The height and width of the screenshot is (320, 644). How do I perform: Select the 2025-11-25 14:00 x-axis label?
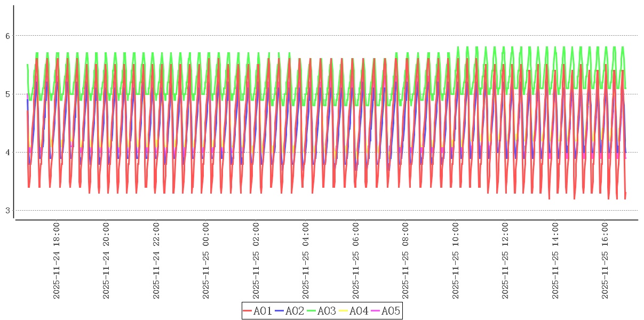[555, 261]
